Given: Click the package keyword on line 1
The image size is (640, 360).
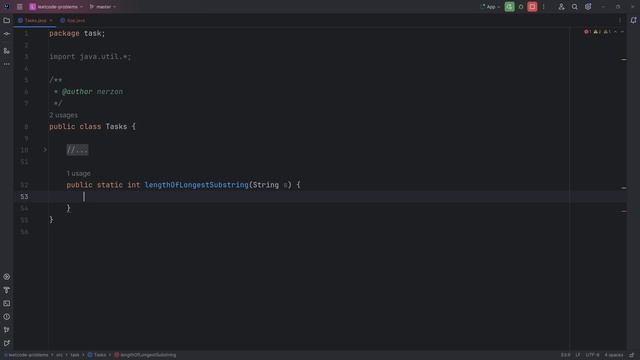Looking at the screenshot, I should [64, 34].
